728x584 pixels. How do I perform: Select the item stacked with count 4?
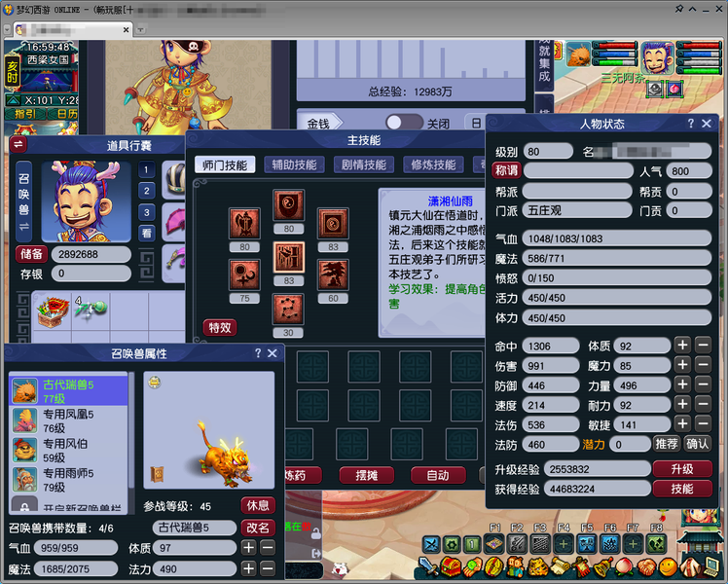91,310
